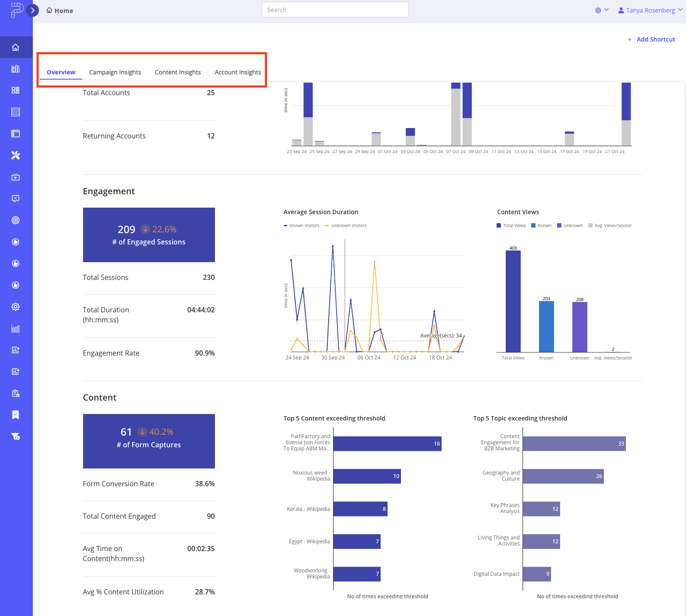Open the TV video player sidebar icon
This screenshot has height=616, width=686.
coord(16,177)
